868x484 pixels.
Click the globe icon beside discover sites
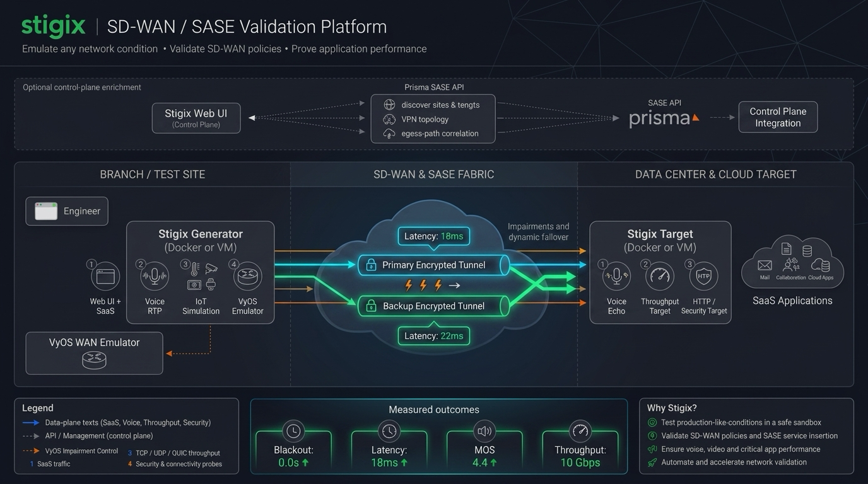point(389,105)
